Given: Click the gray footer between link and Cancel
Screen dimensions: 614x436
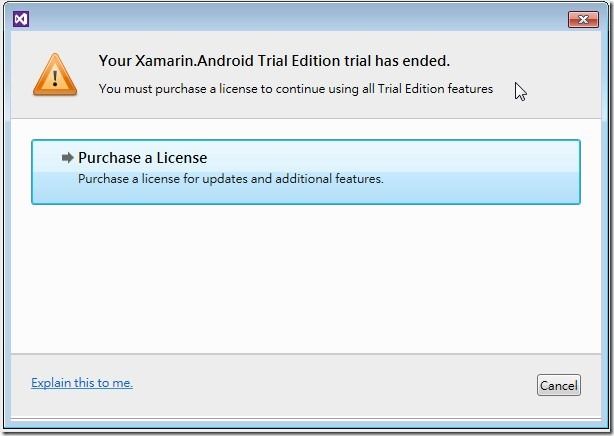Looking at the screenshot, I should coord(333,385).
